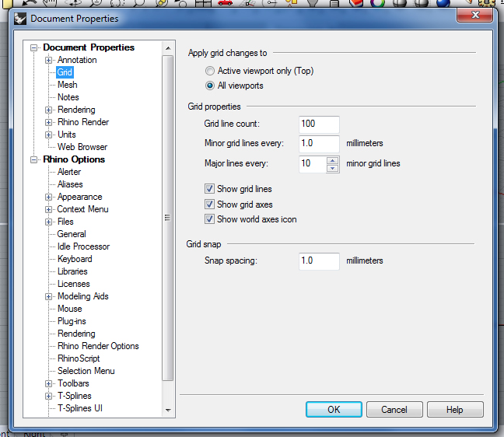Viewport: 504px width, 437px height.
Task: Open the Alerter options page
Action: (x=69, y=172)
